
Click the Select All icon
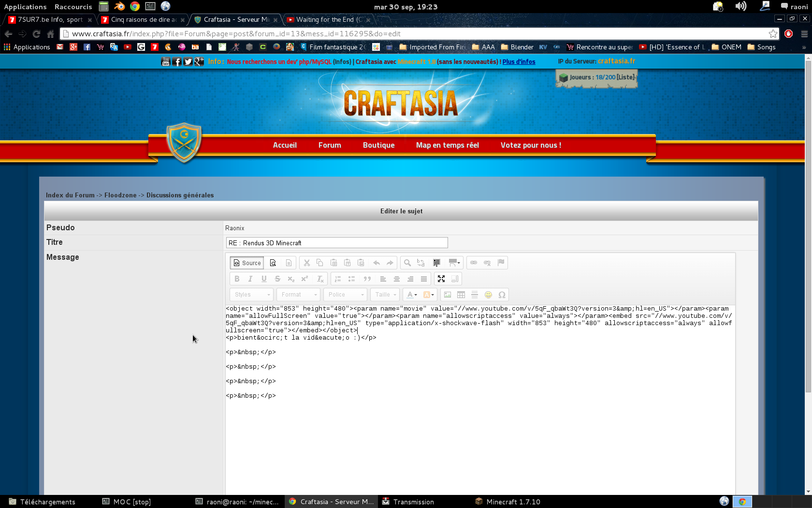pyautogui.click(x=437, y=263)
